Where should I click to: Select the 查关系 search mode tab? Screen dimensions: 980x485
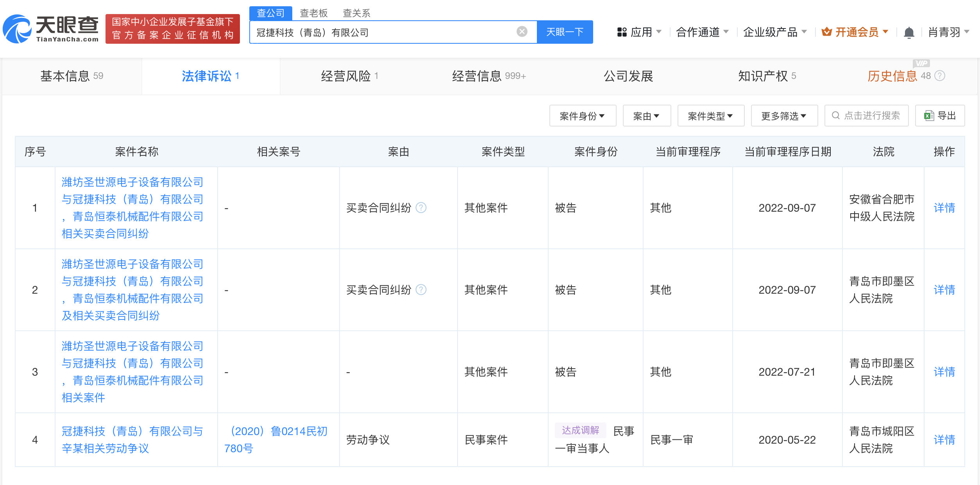pos(356,13)
